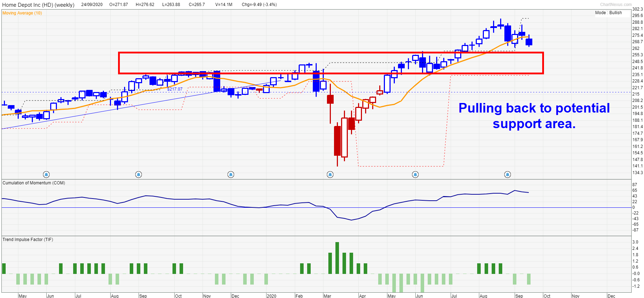The image size is (644, 298).
Task: Select the Cumulation of Momentum (COM) panel label
Action: [x=34, y=183]
